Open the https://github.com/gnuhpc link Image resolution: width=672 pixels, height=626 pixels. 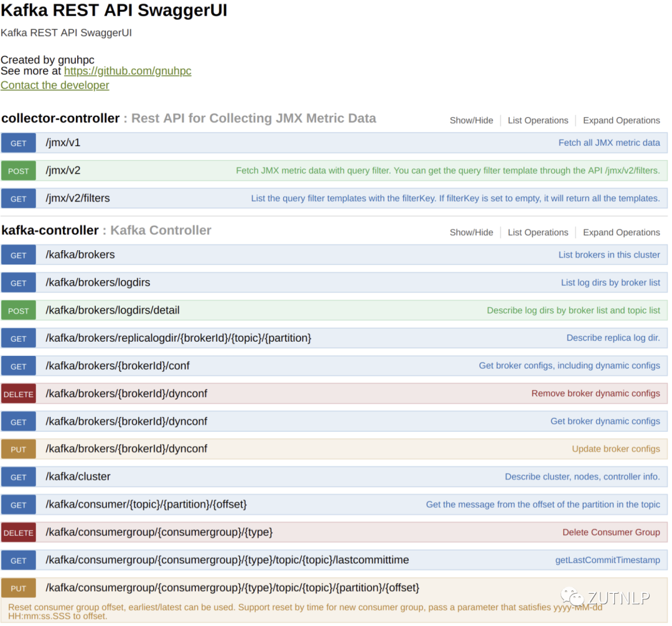(128, 71)
